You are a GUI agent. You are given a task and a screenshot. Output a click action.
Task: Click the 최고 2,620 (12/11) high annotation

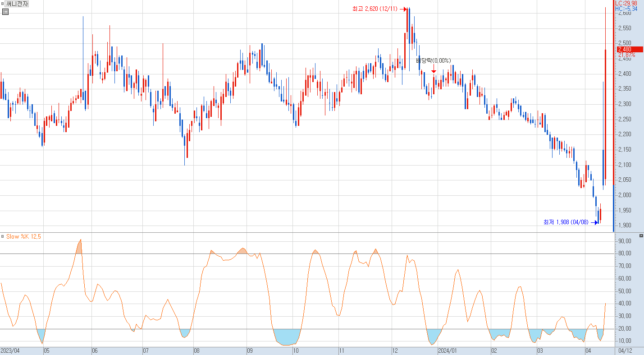pos(375,9)
